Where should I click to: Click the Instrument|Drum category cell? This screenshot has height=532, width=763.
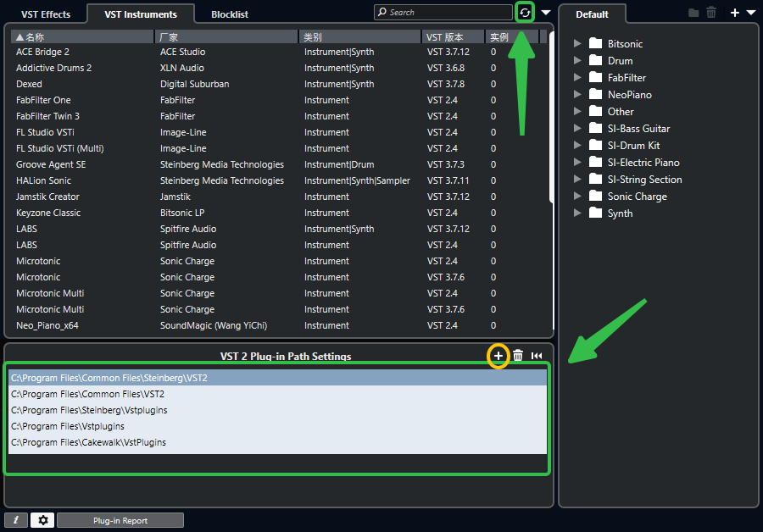(x=339, y=164)
